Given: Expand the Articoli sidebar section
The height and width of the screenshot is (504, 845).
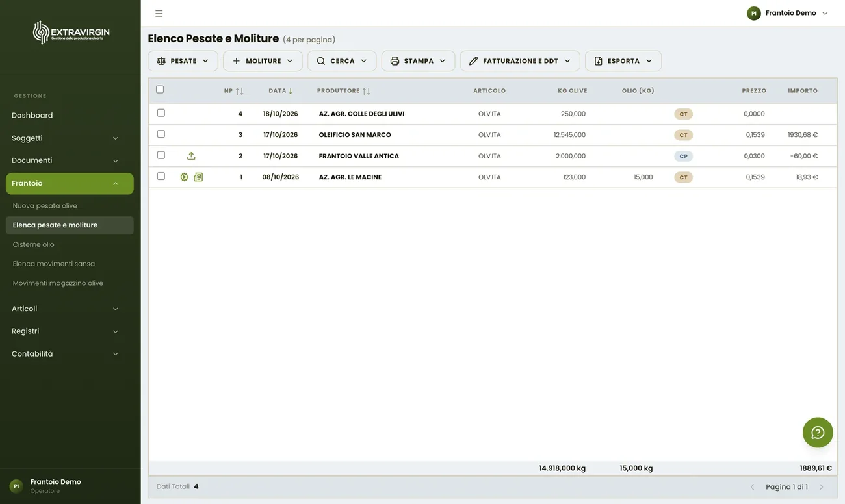Looking at the screenshot, I should 70,309.
